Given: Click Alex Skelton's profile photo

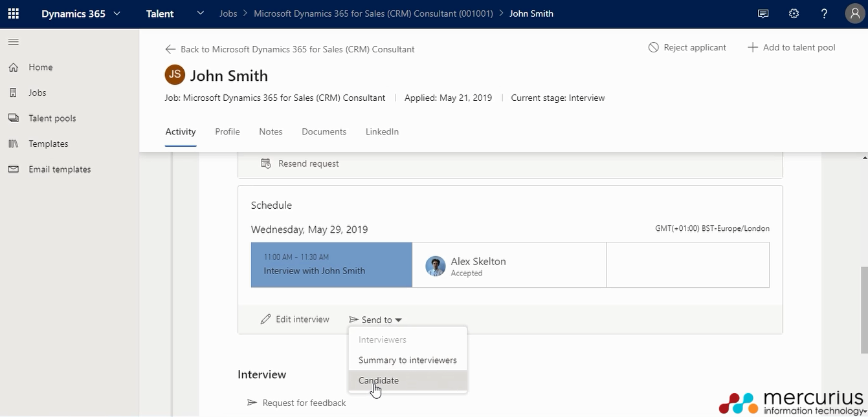Looking at the screenshot, I should (x=436, y=266).
